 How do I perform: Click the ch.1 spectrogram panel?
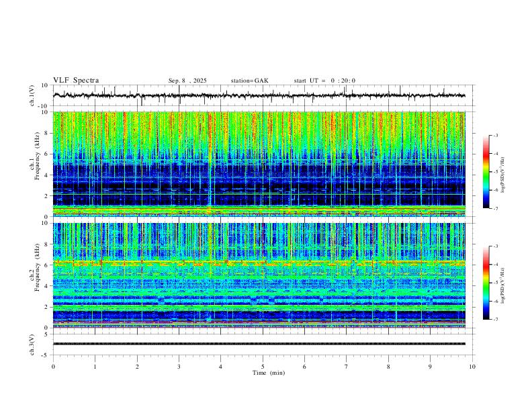pos(259,164)
